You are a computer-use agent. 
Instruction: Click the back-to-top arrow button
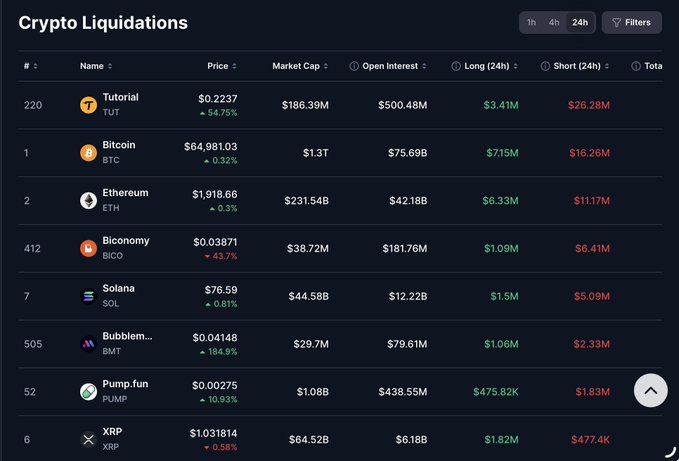click(x=650, y=390)
